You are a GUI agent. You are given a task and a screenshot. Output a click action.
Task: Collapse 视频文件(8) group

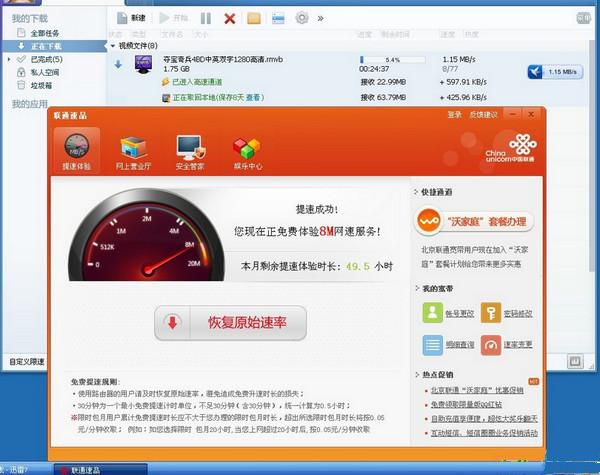113,46
